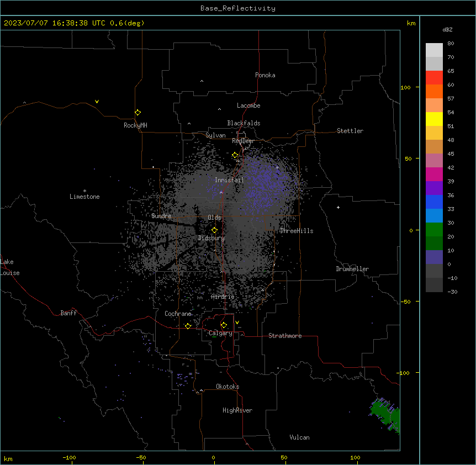Select the HighRiver town label
Screen dimensions: 476x465
tap(237, 410)
